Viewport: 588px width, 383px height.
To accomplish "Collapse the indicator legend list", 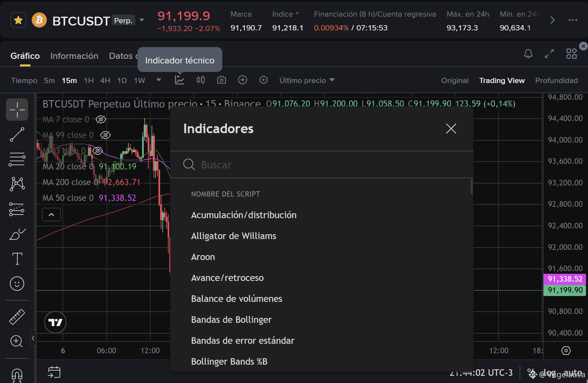I will coord(51,215).
